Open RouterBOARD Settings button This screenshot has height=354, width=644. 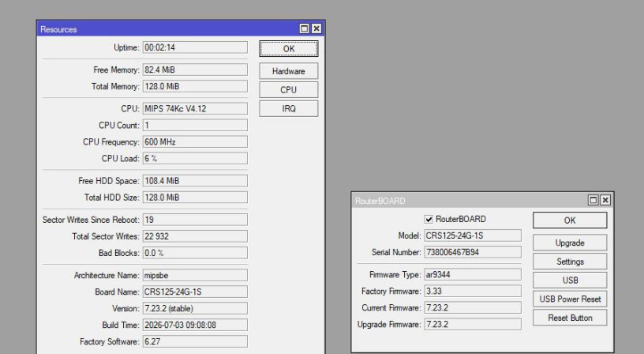[570, 262]
